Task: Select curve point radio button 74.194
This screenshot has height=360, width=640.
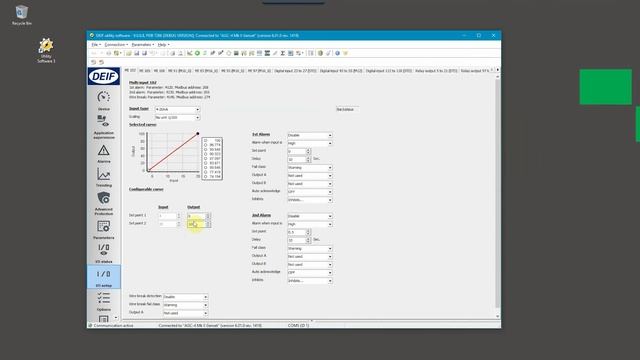Action: [x=205, y=176]
